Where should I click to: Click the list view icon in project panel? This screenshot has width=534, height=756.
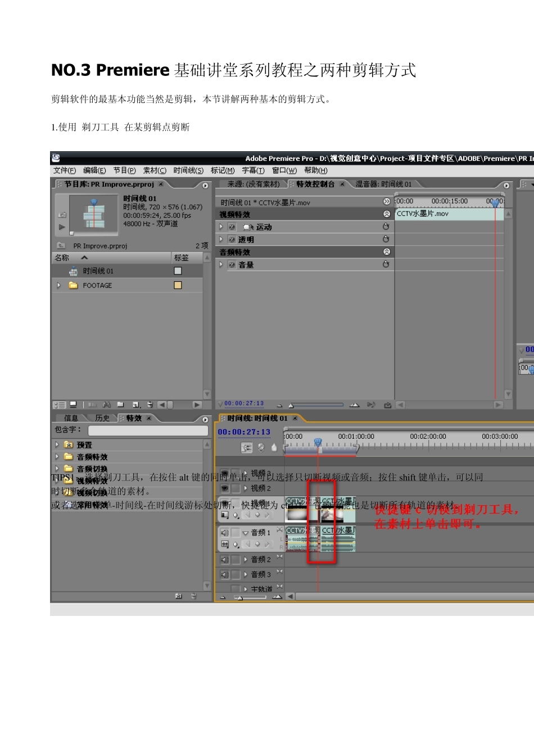(x=60, y=405)
